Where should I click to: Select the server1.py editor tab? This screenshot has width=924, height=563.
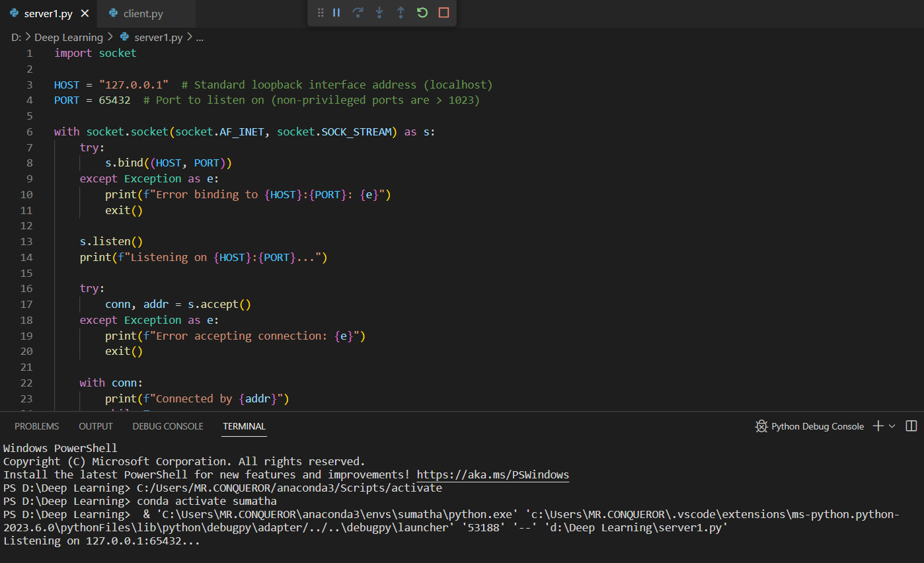48,13
